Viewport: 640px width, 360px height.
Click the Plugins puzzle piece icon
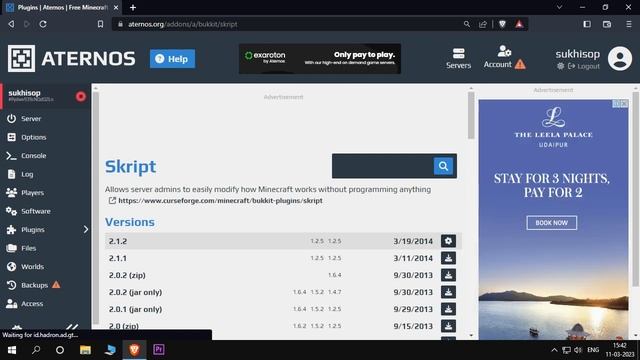[x=11, y=230]
